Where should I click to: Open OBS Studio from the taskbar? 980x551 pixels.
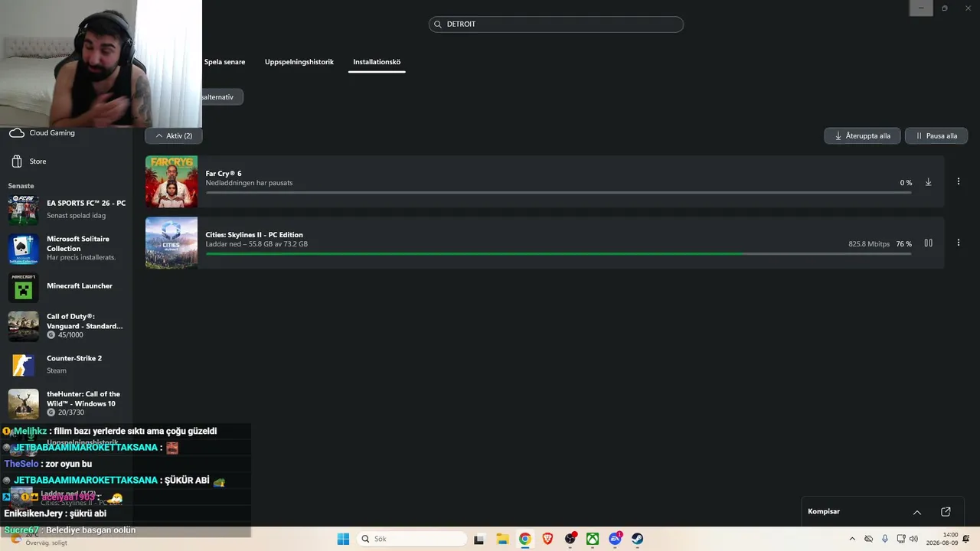[x=570, y=539]
